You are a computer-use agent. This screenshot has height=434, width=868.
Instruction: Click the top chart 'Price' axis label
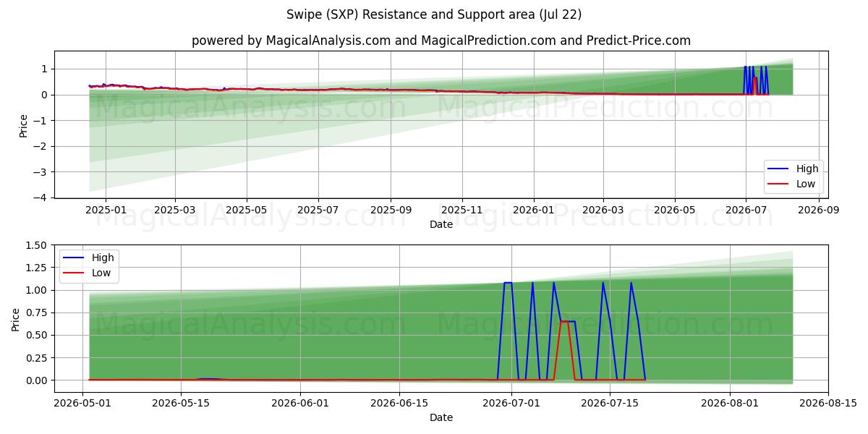(x=23, y=126)
